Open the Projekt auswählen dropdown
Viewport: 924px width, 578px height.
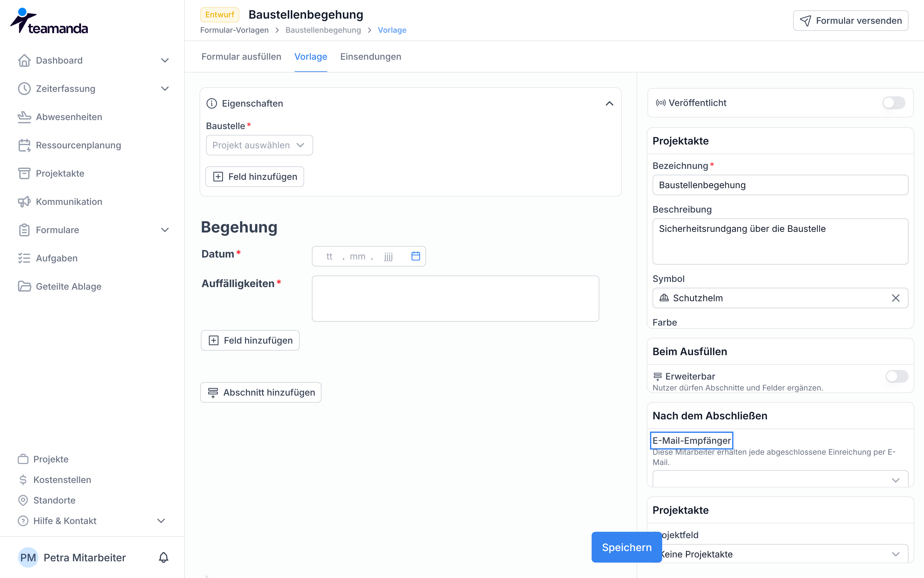[x=259, y=145]
